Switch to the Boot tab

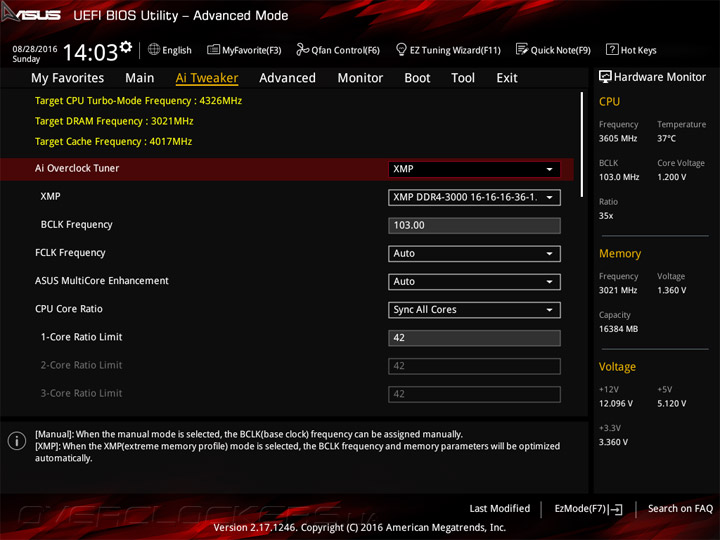tap(417, 78)
